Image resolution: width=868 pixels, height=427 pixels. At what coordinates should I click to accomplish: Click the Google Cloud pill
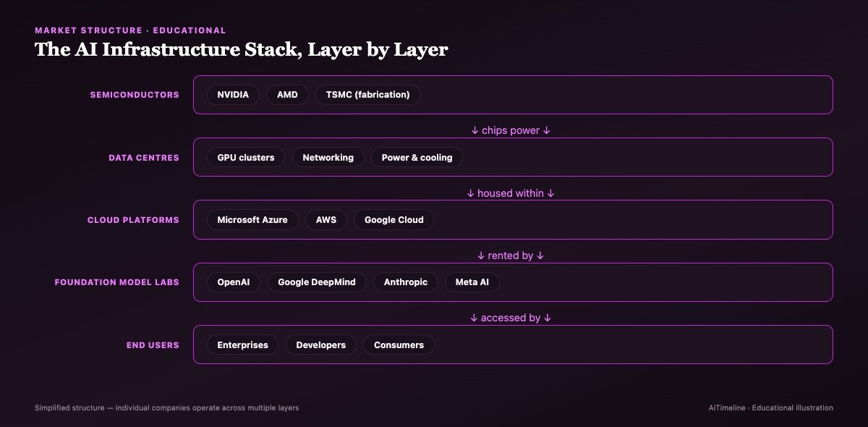[394, 220]
